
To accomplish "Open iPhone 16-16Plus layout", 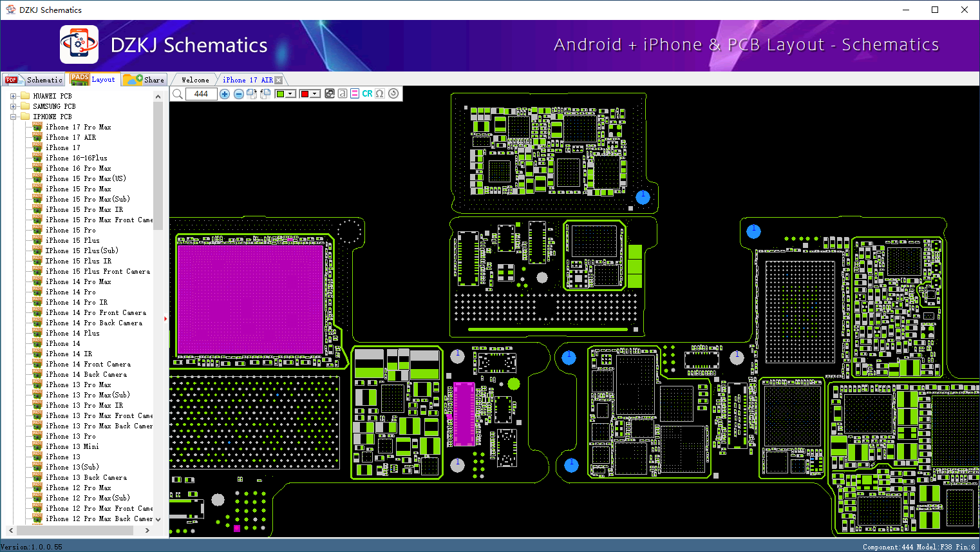I will (77, 158).
